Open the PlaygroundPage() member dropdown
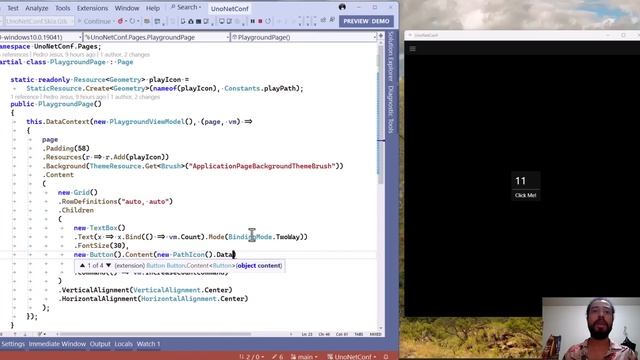Image resolution: width=640 pixels, height=360 pixels. (x=304, y=37)
